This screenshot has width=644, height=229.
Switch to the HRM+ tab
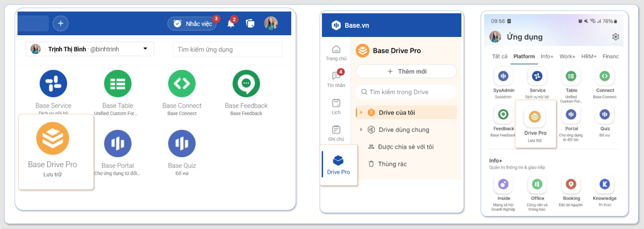tap(589, 56)
